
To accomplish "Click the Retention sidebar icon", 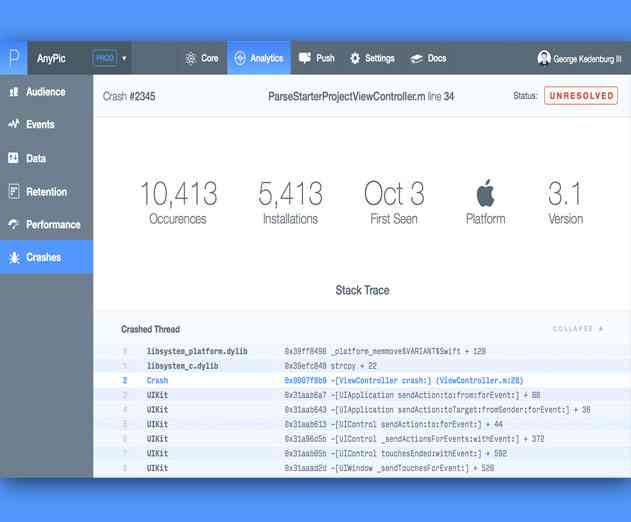I will [14, 192].
